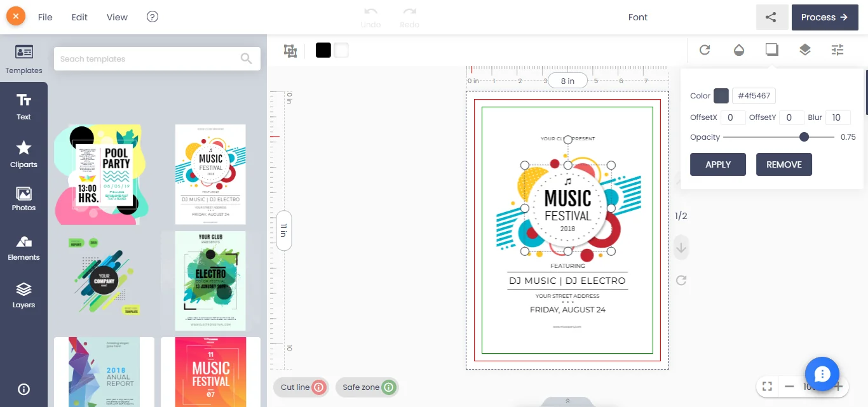This screenshot has width=868, height=407.
Task: Click the 8 in width label
Action: coord(567,81)
